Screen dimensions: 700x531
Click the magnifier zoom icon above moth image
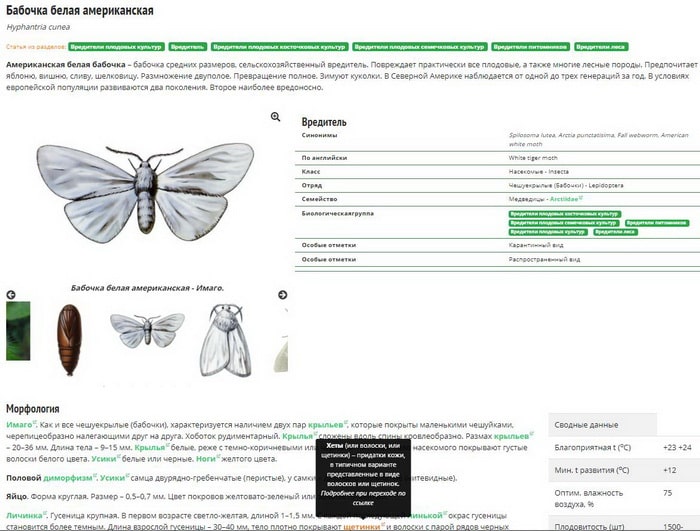pos(276,117)
